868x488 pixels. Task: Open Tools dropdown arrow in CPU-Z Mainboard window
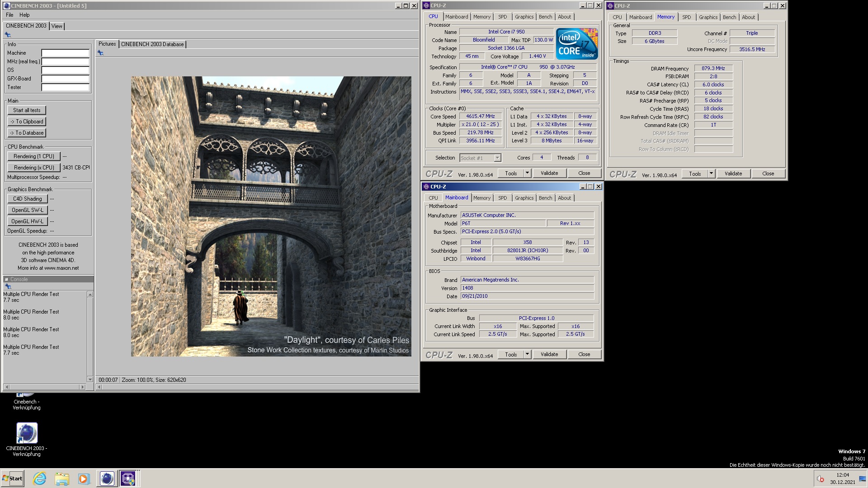pos(527,354)
